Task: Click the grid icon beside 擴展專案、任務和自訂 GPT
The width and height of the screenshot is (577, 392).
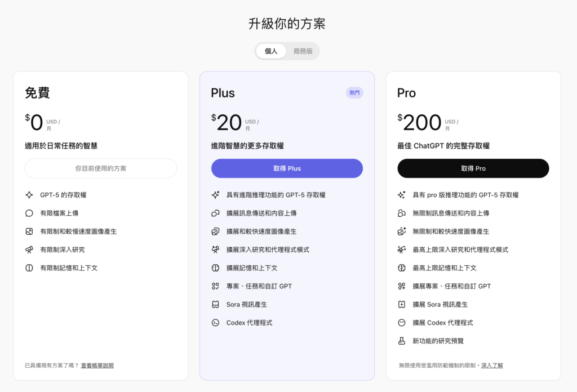Action: (402, 286)
